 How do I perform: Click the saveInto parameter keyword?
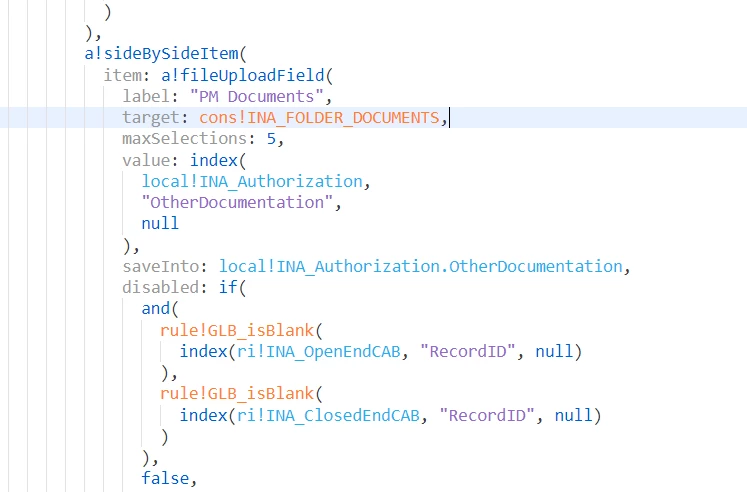click(161, 266)
